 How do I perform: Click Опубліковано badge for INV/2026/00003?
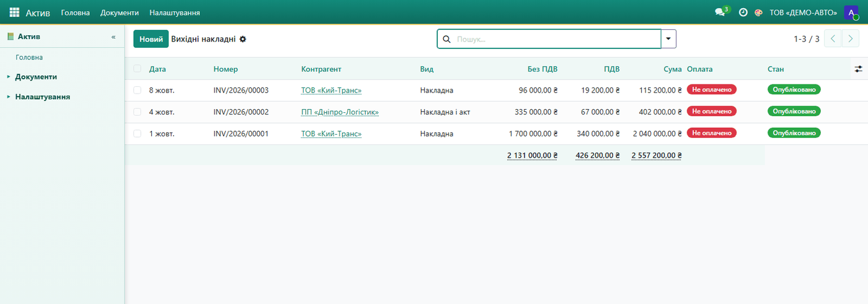(x=794, y=90)
